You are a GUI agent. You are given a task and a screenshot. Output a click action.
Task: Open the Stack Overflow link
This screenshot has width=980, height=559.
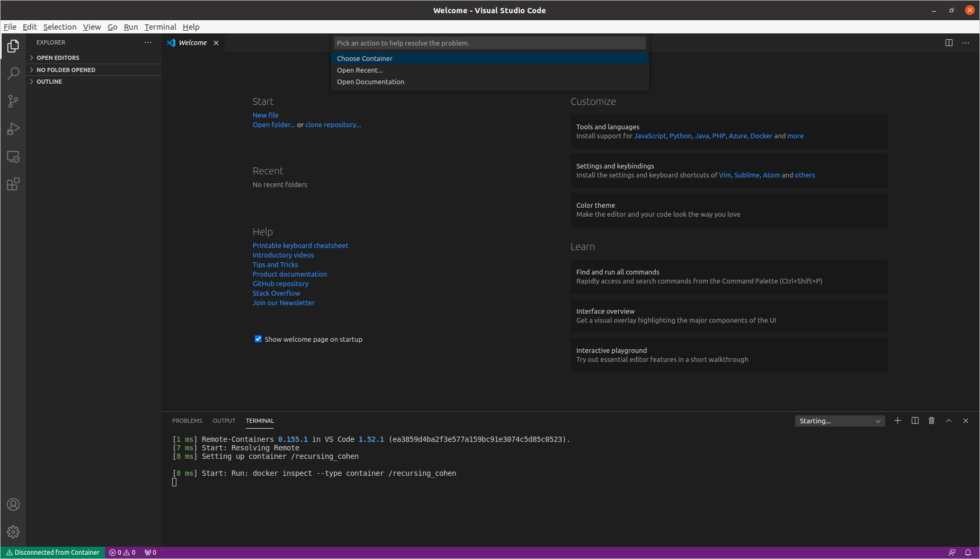click(277, 293)
